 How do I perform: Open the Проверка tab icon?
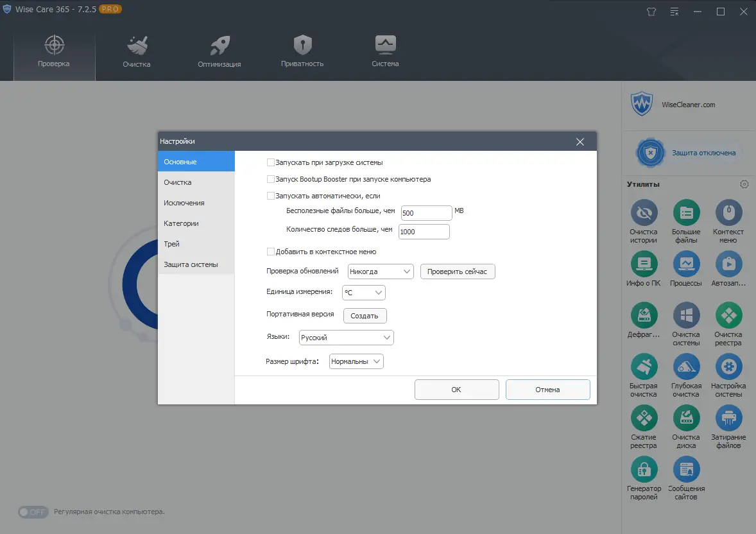pos(55,45)
